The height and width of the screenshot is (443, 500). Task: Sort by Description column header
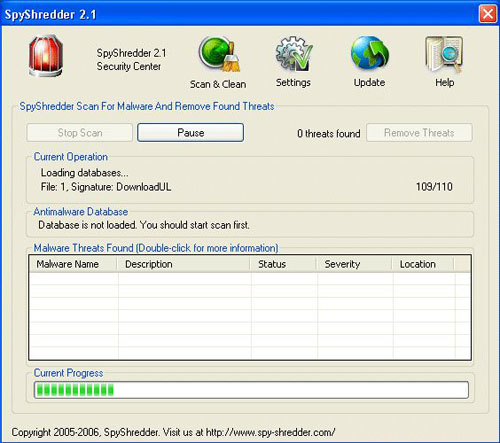pyautogui.click(x=183, y=264)
